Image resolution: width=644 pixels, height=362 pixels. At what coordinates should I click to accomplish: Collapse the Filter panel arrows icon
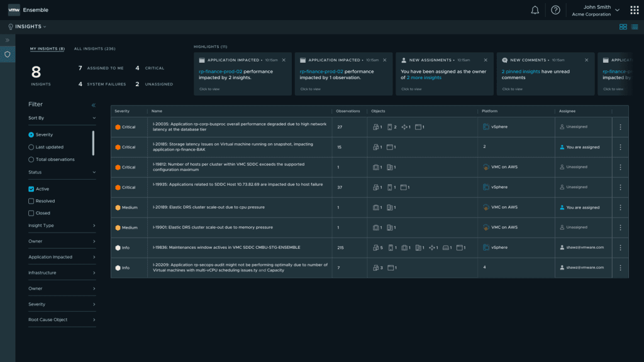pyautogui.click(x=94, y=106)
